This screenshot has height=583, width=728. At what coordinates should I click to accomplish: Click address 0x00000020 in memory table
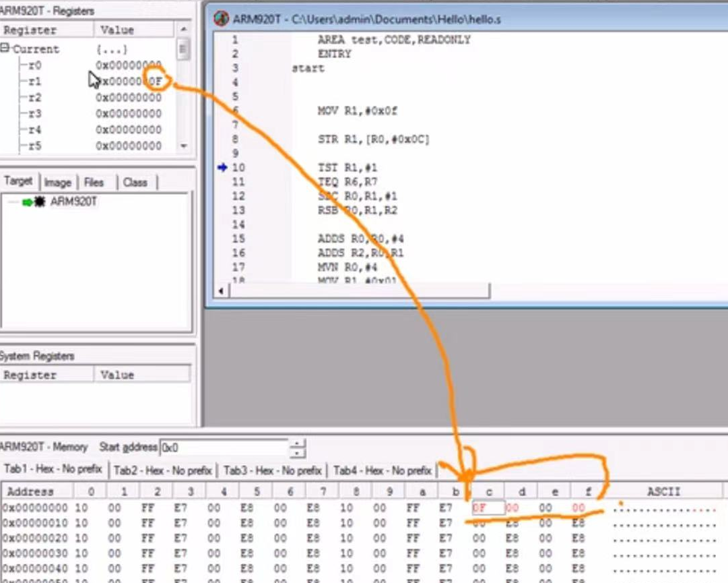[35, 538]
